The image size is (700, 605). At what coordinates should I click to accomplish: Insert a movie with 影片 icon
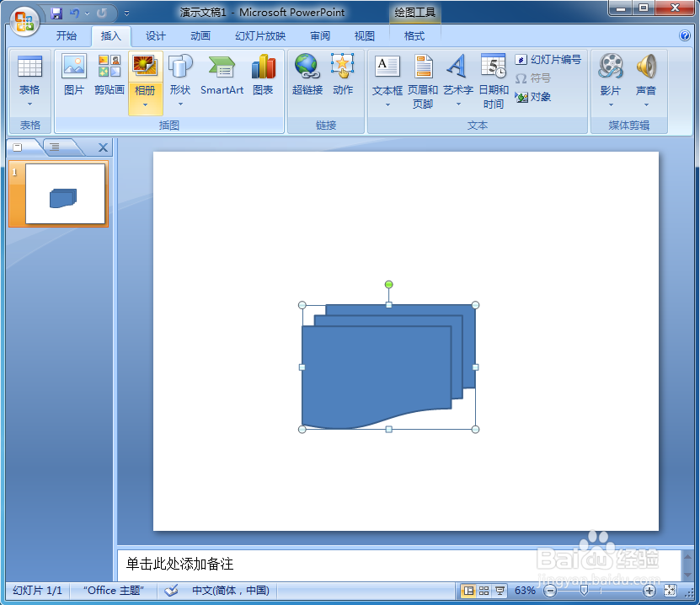pyautogui.click(x=610, y=67)
